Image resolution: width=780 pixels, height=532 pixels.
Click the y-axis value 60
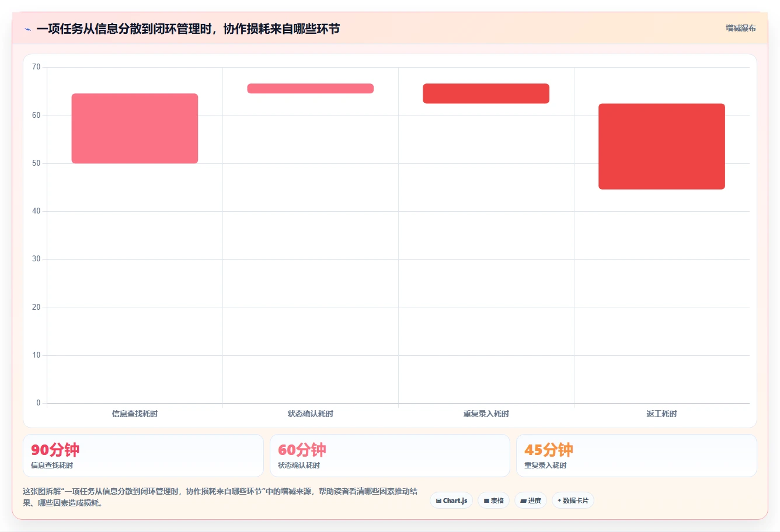pos(36,116)
